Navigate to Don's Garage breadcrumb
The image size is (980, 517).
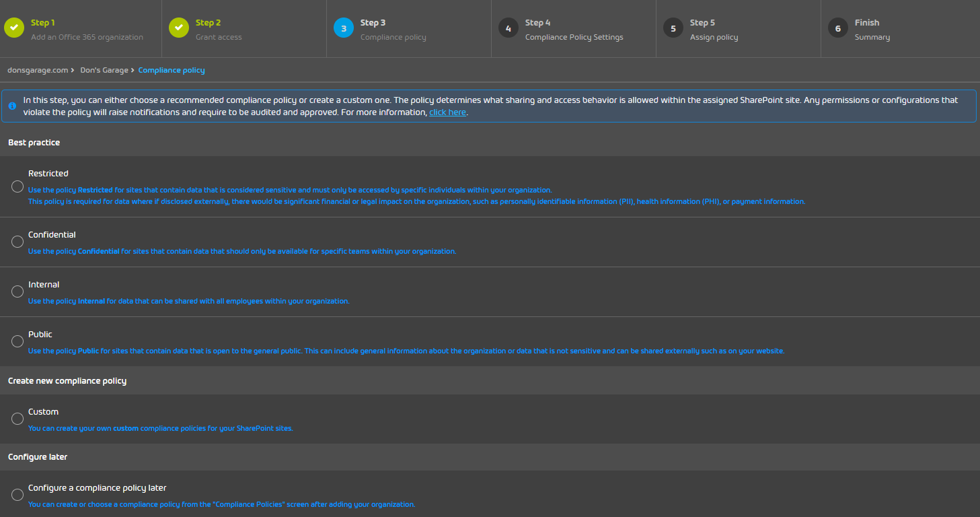tap(104, 70)
